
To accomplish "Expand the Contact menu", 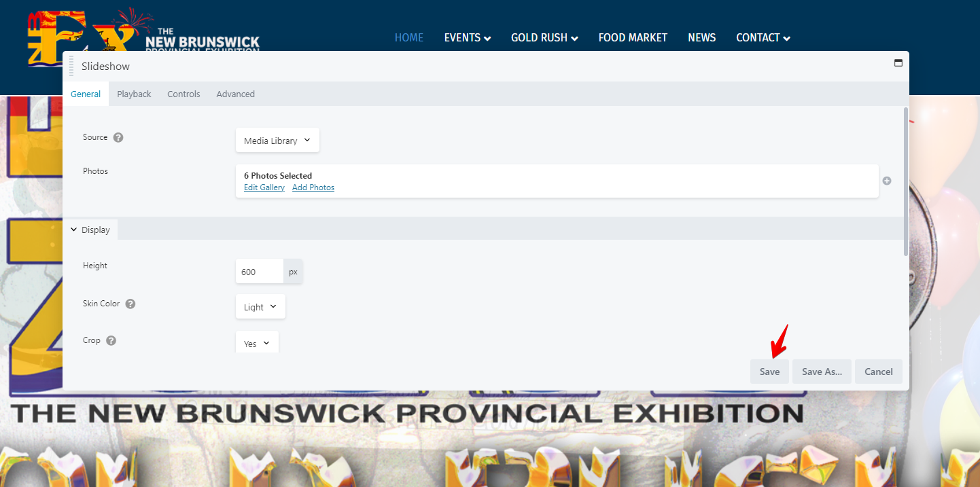I will click(763, 38).
